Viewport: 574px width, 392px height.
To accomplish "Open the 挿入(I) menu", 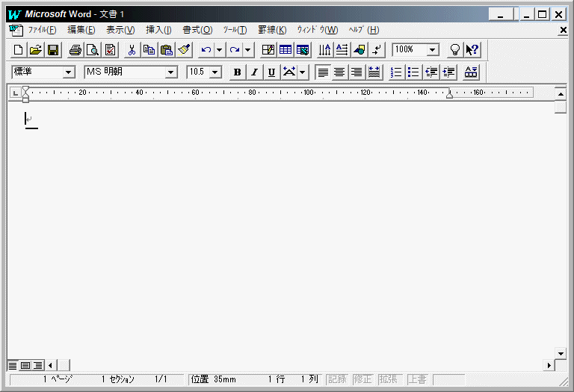I will [x=158, y=30].
